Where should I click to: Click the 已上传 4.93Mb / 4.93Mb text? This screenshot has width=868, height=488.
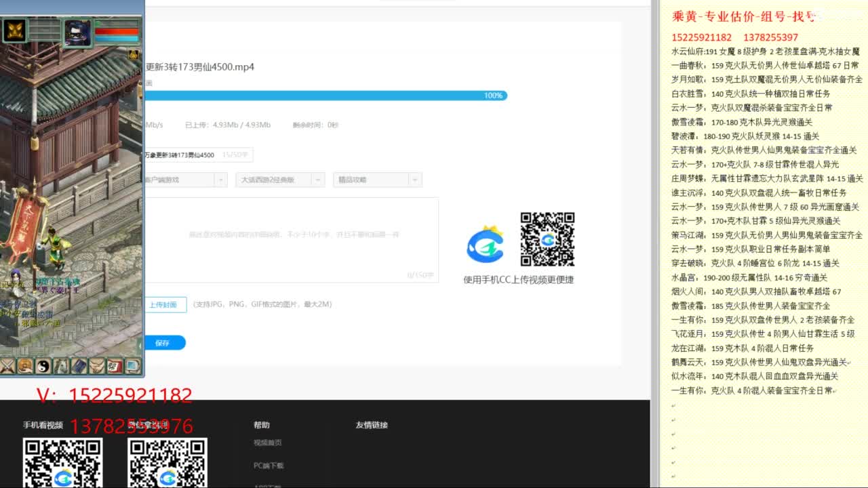228,125
